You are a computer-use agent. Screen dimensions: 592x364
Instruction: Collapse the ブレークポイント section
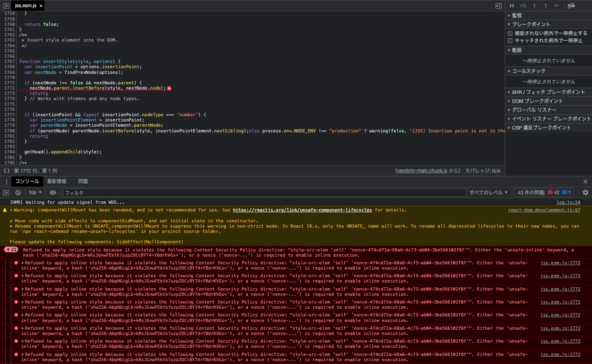point(548,24)
